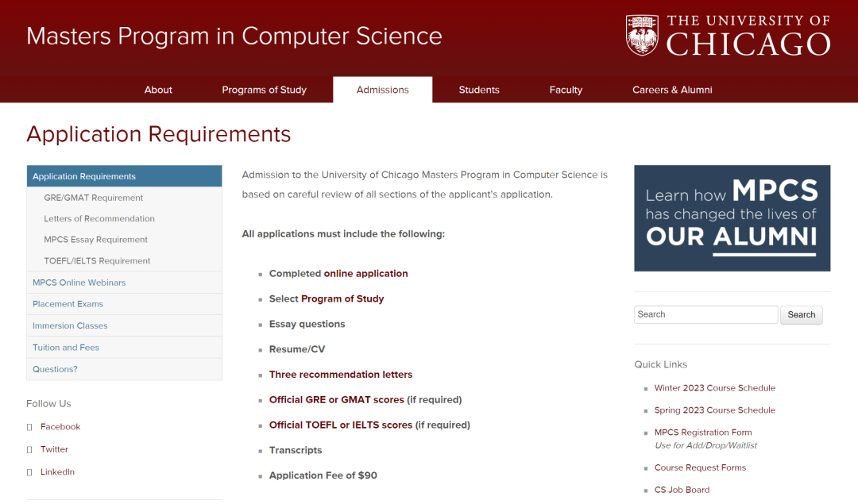Click 'All applications must include the following' text

click(343, 234)
